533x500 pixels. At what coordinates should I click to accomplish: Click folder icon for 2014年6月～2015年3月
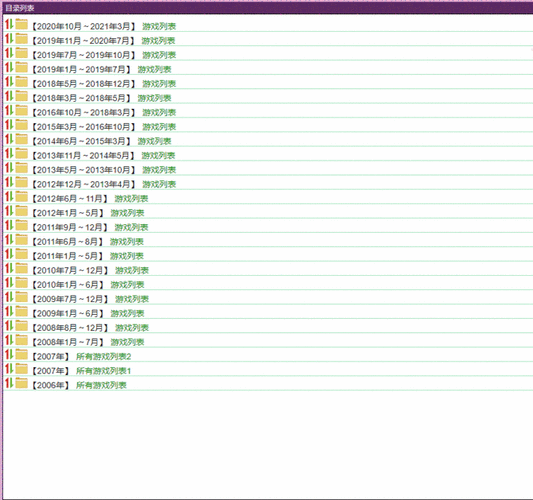(21, 139)
